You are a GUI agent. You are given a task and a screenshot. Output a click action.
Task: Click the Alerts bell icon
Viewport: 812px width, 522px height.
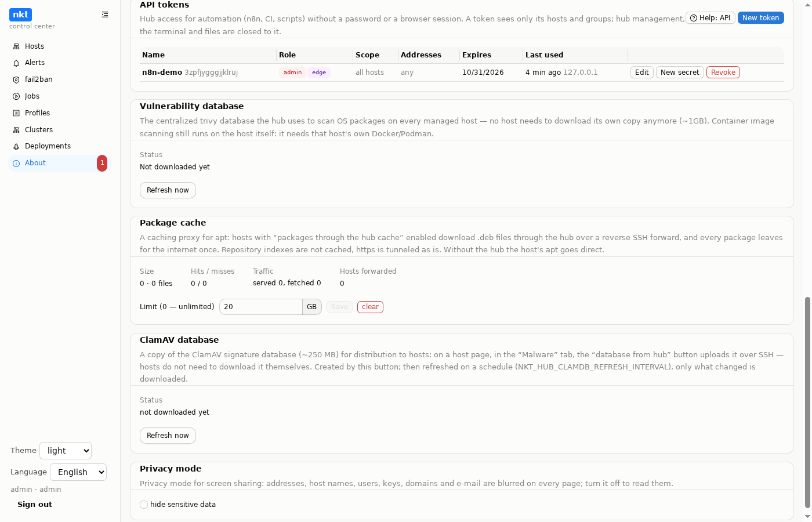click(16, 63)
